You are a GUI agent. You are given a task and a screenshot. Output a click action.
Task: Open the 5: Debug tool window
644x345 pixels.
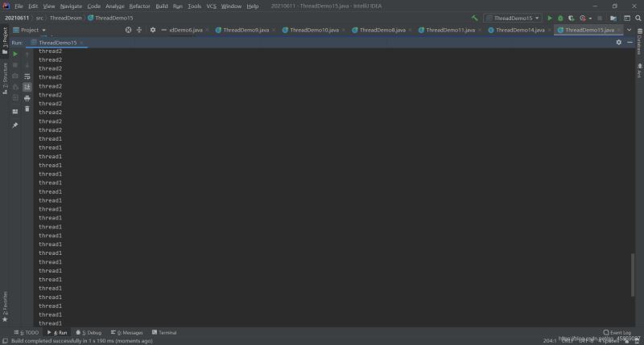(89, 333)
